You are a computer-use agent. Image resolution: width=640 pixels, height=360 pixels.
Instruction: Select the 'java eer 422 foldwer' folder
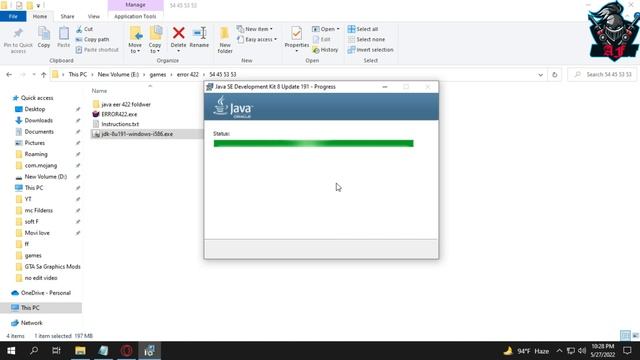coord(126,104)
